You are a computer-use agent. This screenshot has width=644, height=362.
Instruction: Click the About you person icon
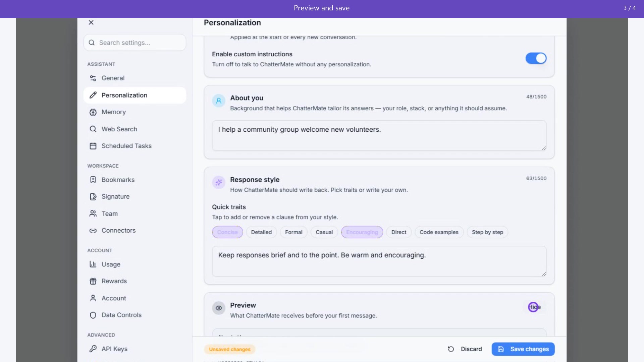pyautogui.click(x=219, y=101)
